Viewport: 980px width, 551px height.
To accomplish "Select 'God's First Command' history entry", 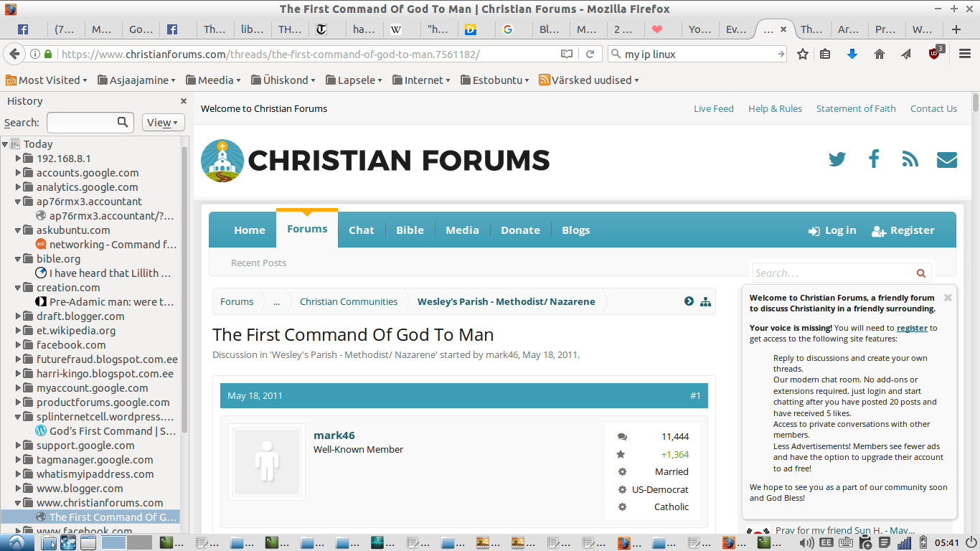I will pos(106,431).
